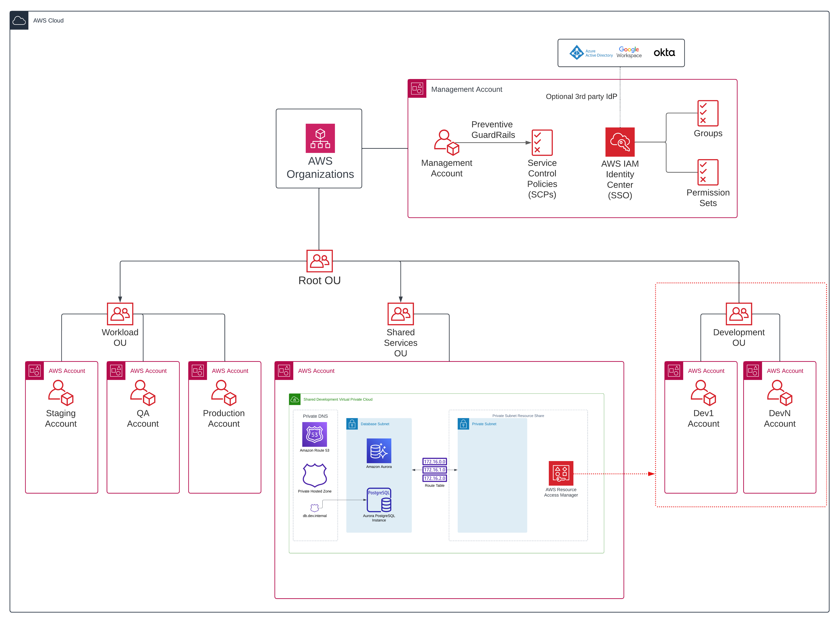Select the 'AWS Cloud' title text
The width and height of the screenshot is (840, 626).
(48, 20)
